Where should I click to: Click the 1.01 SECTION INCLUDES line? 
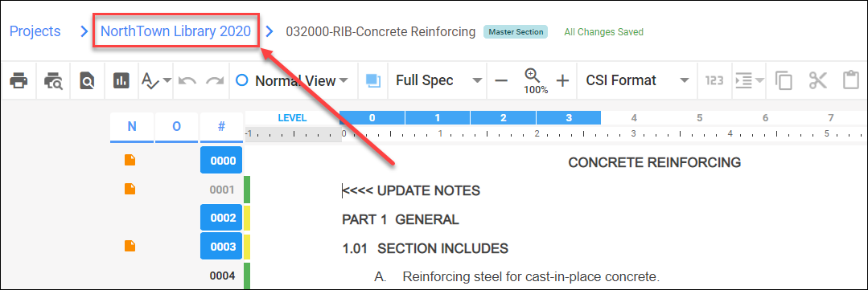425,248
